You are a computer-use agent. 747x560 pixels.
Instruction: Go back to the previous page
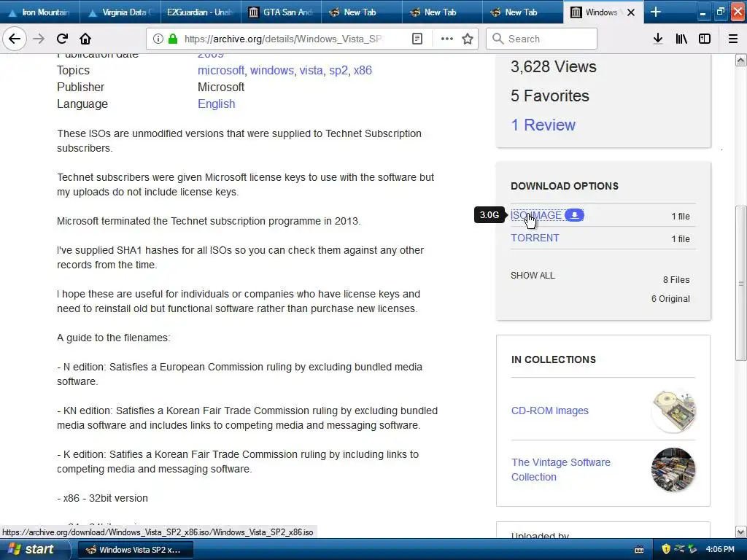tap(15, 39)
